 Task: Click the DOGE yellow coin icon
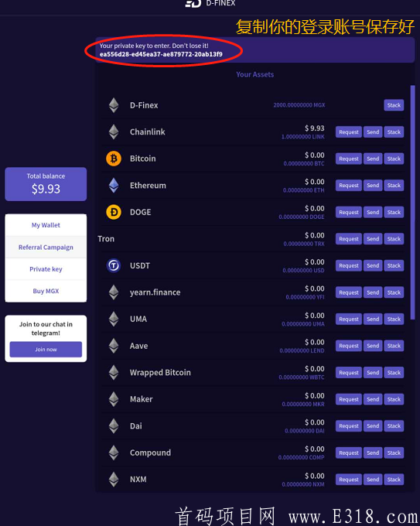[x=114, y=212]
